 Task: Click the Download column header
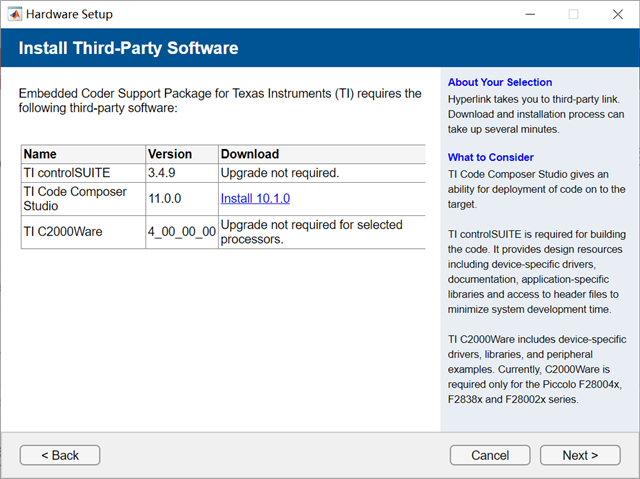(x=250, y=154)
